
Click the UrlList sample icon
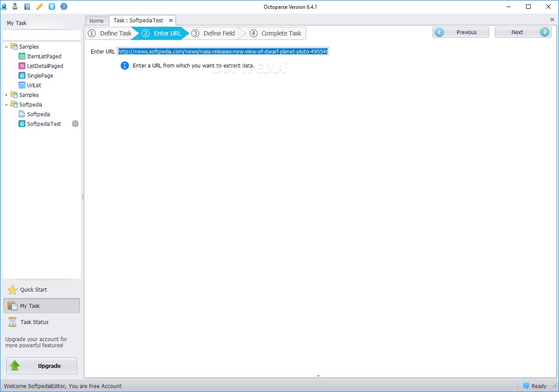point(22,85)
